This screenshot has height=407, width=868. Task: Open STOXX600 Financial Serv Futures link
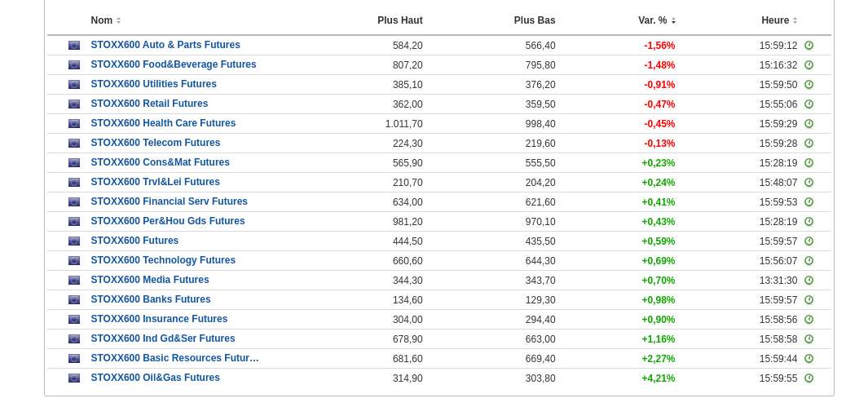point(169,201)
